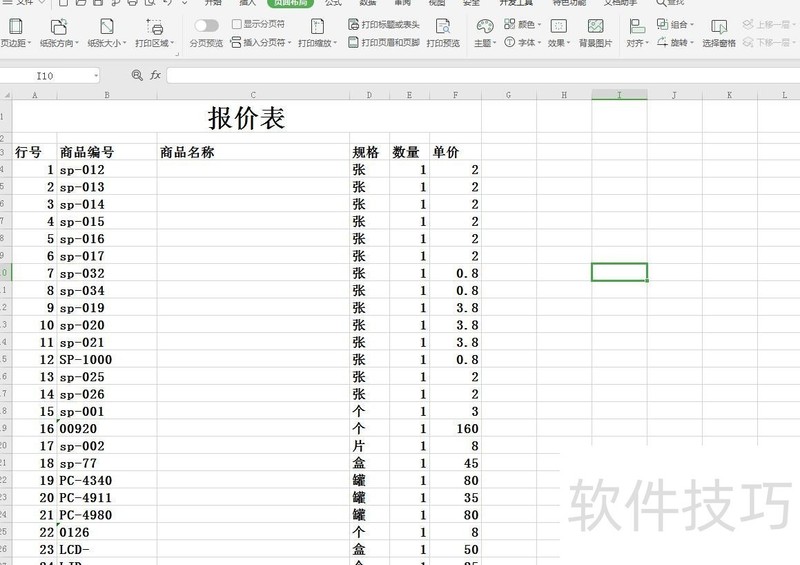Switch to the 文档助手 tab
This screenshot has width=800, height=565.
point(620,3)
